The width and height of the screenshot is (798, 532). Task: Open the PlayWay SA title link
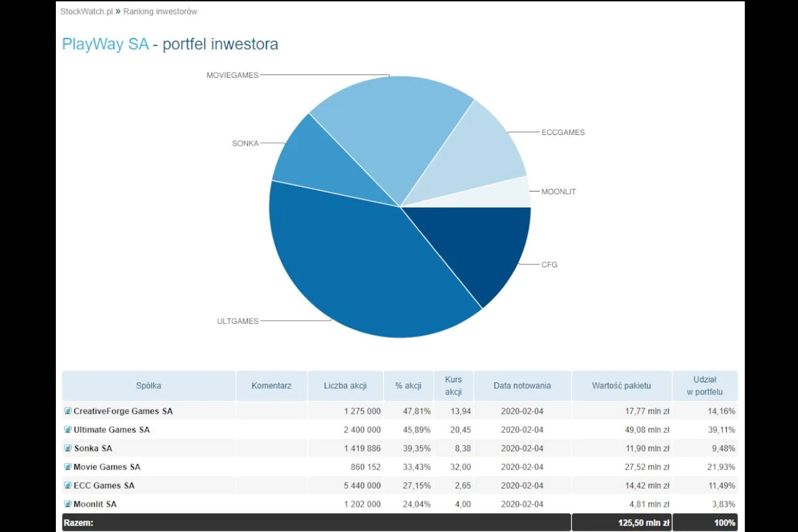pos(105,45)
